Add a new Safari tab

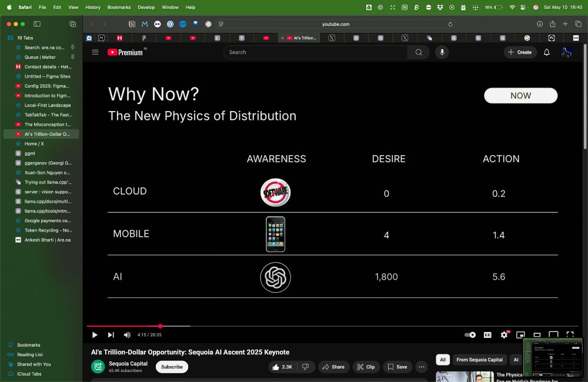click(x=565, y=24)
